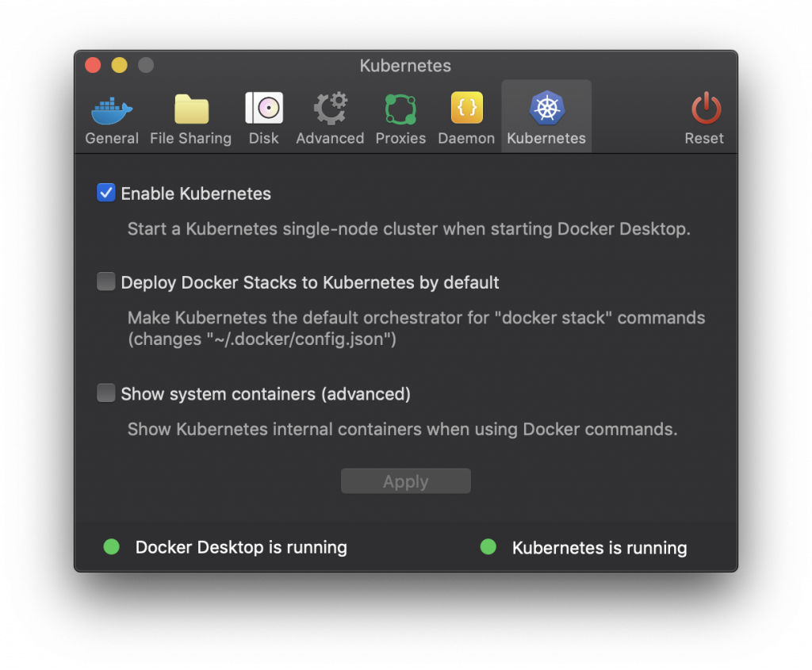Select the Proxies preferences icon
The image size is (812, 670).
tap(400, 109)
